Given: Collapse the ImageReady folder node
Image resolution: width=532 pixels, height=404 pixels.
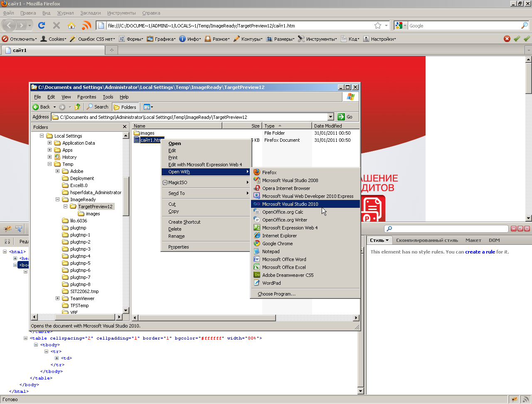Looking at the screenshot, I should (58, 200).
